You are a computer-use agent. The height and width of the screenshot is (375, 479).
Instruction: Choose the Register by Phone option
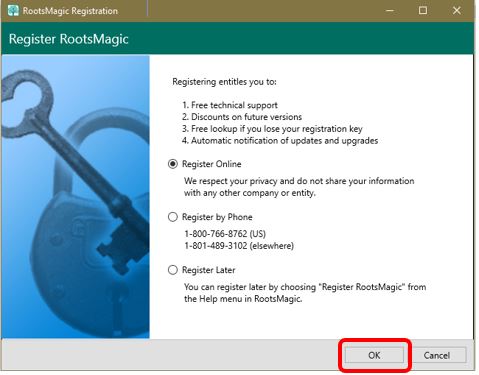click(x=173, y=217)
